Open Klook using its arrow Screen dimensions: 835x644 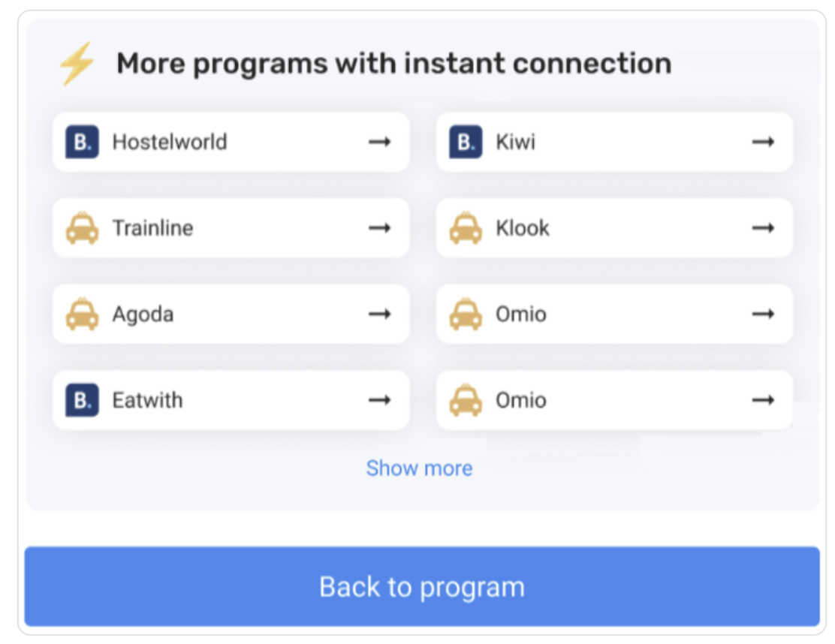coord(764,228)
